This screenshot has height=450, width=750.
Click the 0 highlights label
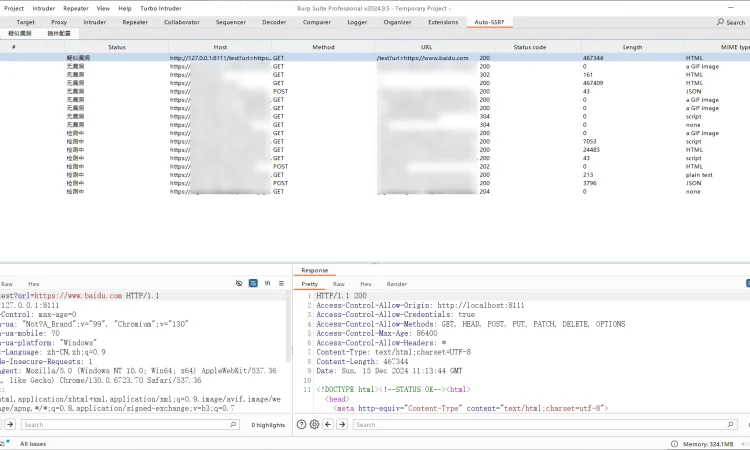[x=268, y=425]
